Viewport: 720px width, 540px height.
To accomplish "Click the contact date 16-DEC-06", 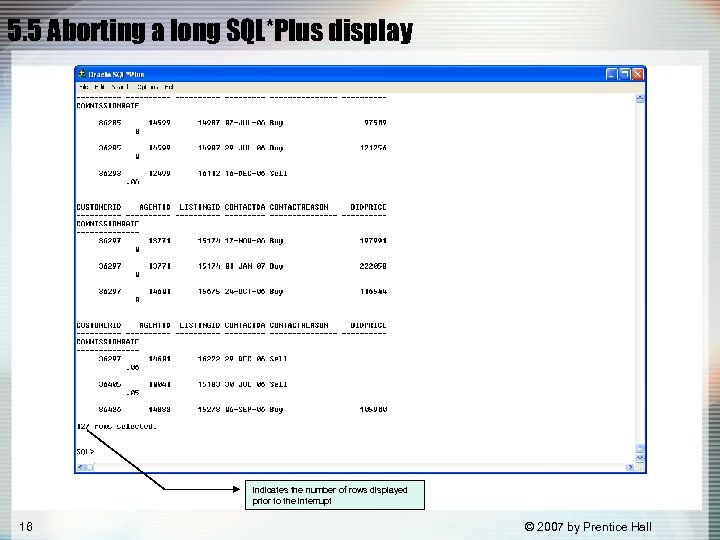I will 245,174.
